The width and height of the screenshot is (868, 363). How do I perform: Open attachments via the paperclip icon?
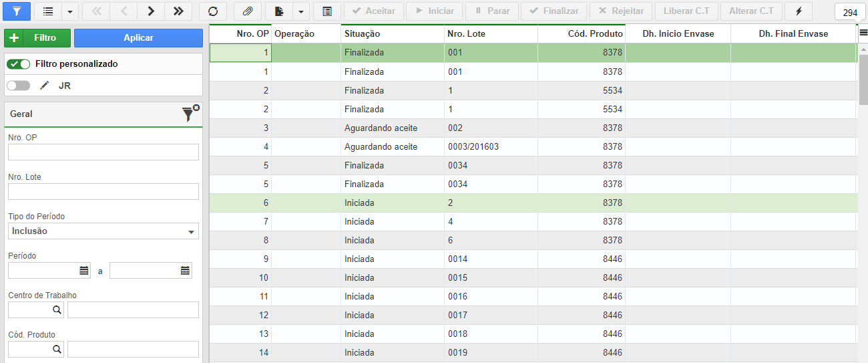pos(248,11)
